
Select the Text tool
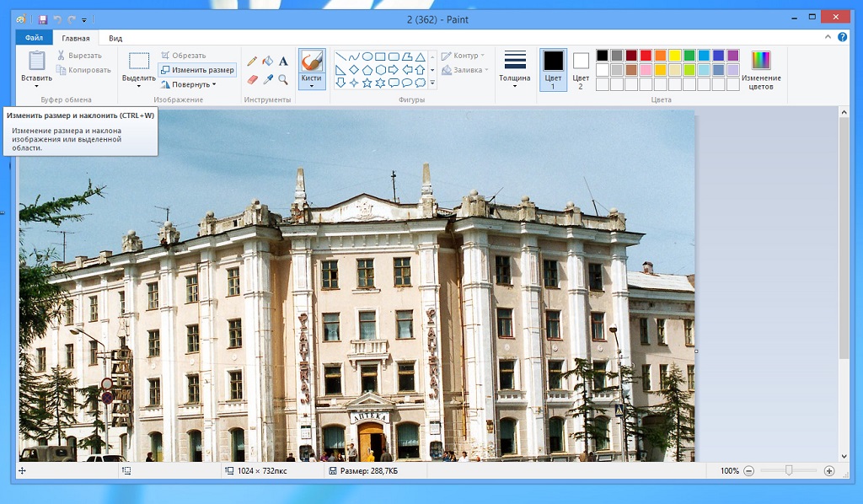click(x=283, y=61)
